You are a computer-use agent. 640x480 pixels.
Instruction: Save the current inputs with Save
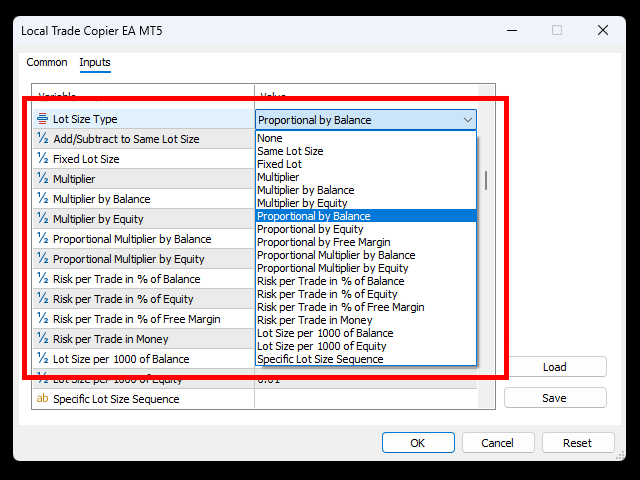click(x=555, y=398)
